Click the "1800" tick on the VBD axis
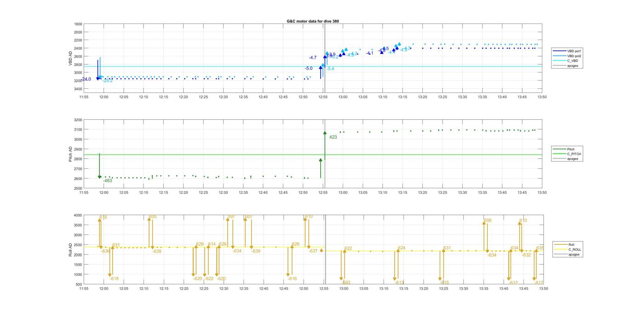Viewport: 644px width, 319px height. click(x=78, y=24)
